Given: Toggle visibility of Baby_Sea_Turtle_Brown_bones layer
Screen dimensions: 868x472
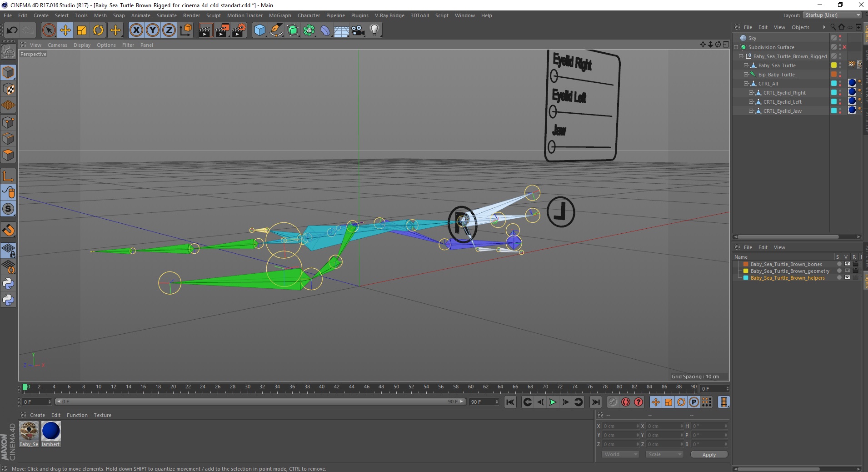Looking at the screenshot, I should 847,264.
